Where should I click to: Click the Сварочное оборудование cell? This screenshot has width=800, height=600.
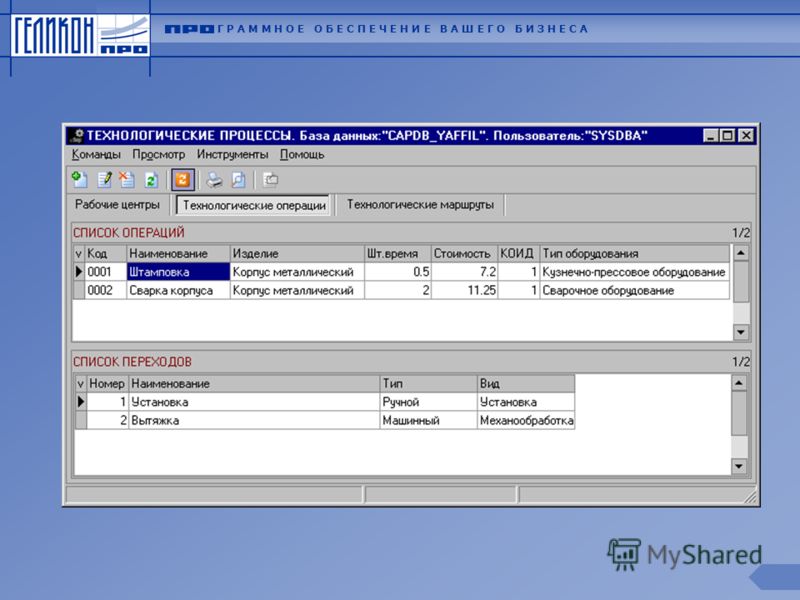pos(634,290)
